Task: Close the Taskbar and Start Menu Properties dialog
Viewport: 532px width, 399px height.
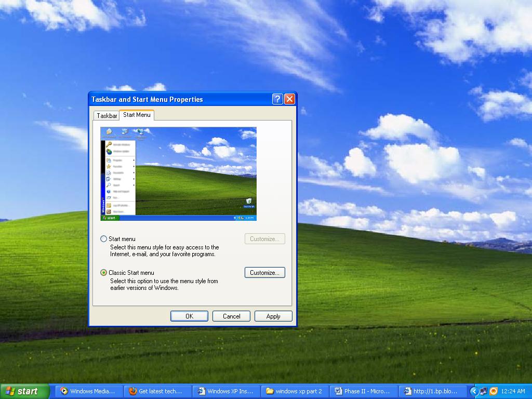Action: tap(289, 99)
